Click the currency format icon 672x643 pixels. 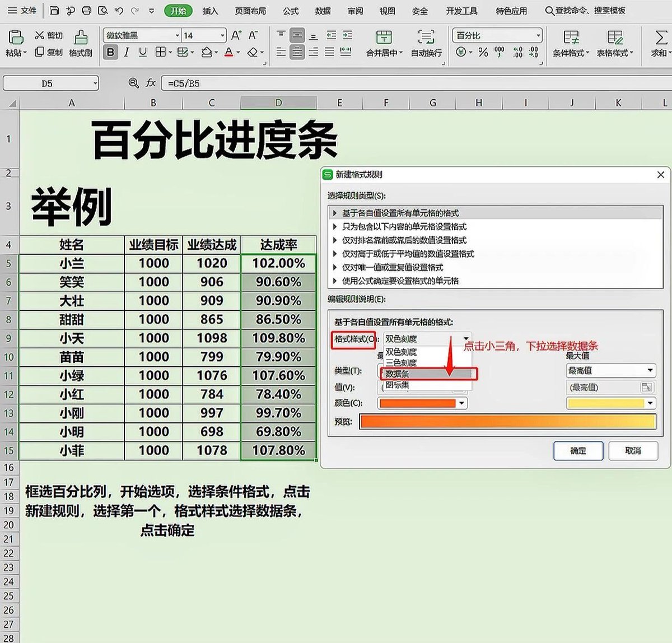(461, 52)
